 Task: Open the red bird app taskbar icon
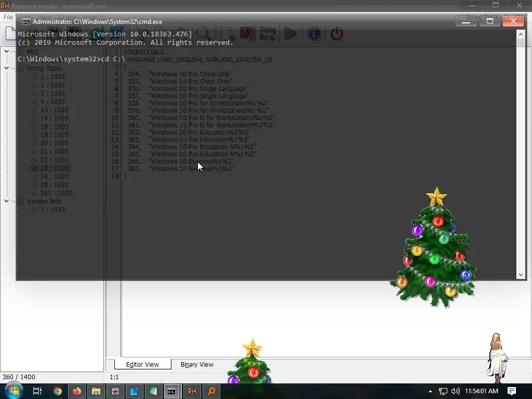115,391
